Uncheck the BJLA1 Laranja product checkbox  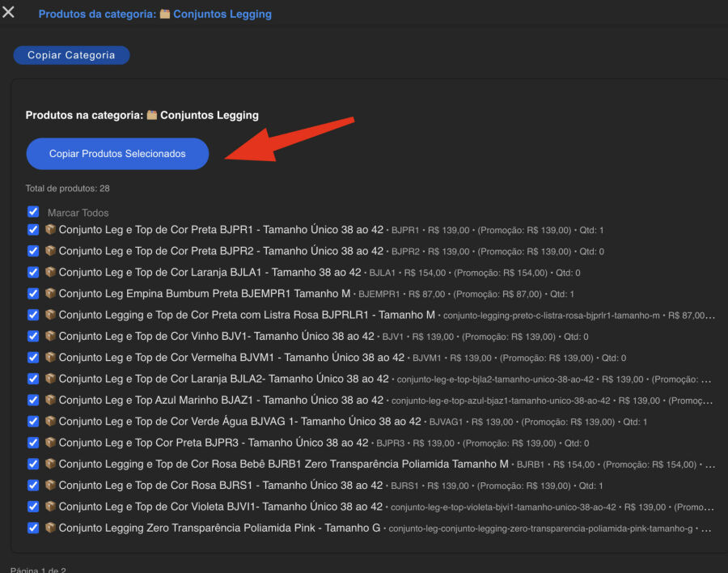[x=33, y=272]
